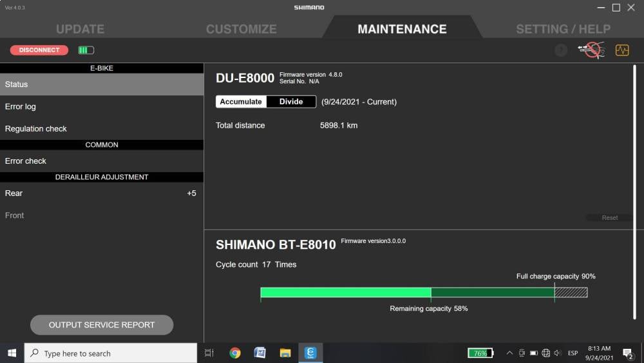Click the battery remaining capacity bar
The height and width of the screenshot is (363, 644).
[345, 292]
